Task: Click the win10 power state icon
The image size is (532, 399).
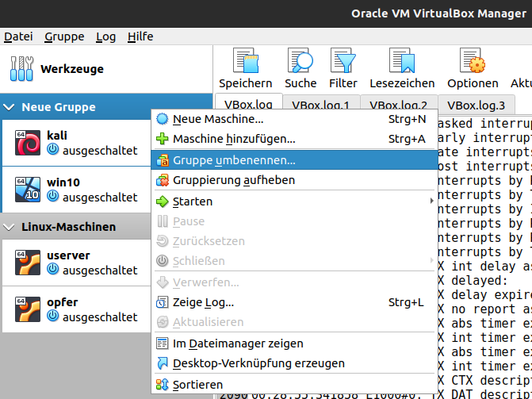Action: pyautogui.click(x=52, y=196)
